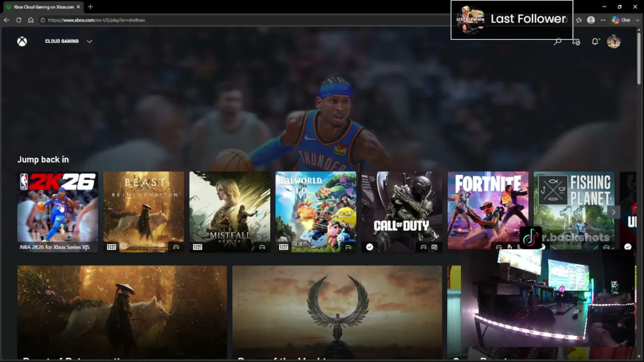View site information lock icon
The width and height of the screenshot is (644, 362).
43,20
